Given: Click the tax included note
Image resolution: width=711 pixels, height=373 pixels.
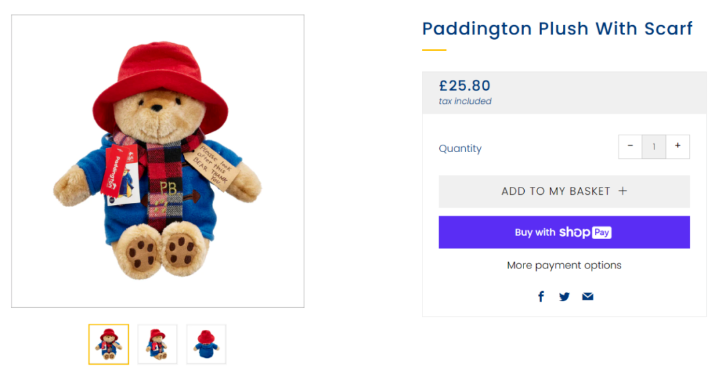Looking at the screenshot, I should 465,101.
